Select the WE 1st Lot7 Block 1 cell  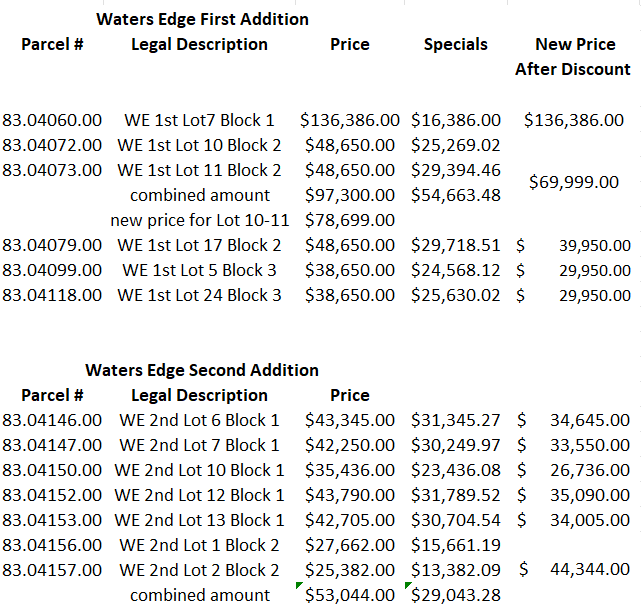click(199, 120)
